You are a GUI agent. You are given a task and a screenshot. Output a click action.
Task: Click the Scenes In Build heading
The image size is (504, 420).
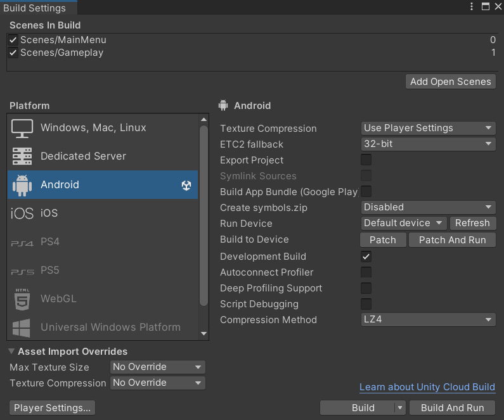pos(45,25)
